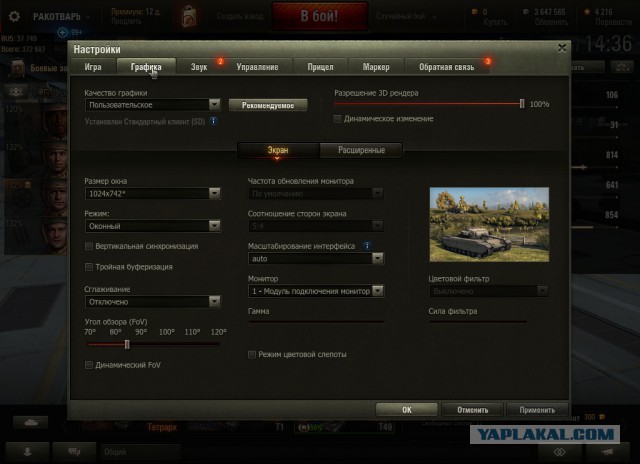Open Монитор dropdown
This screenshot has width=640, height=464.
316,291
